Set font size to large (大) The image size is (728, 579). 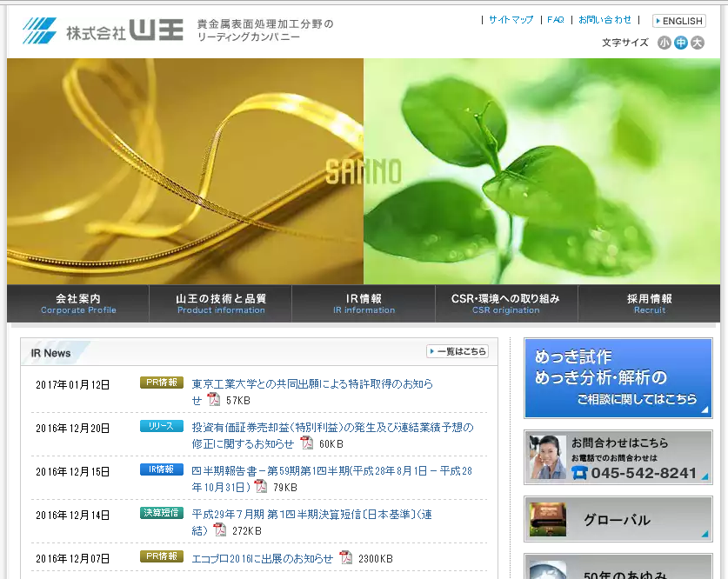[698, 43]
